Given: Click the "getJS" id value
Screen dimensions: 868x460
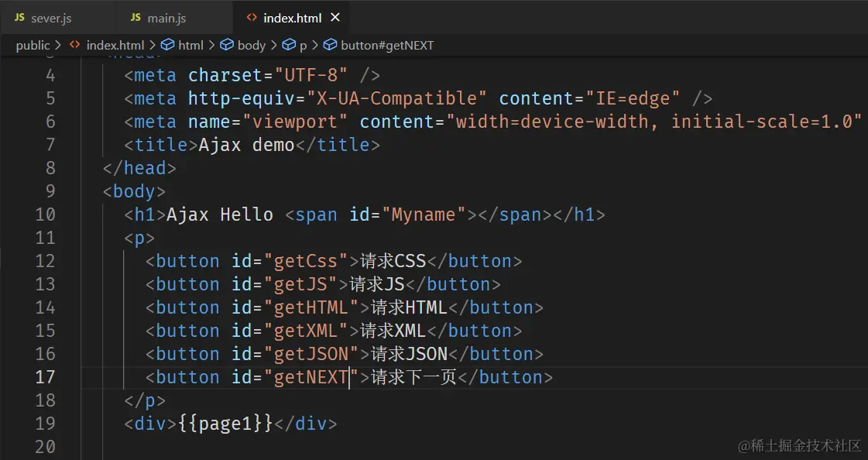Looking at the screenshot, I should [300, 284].
